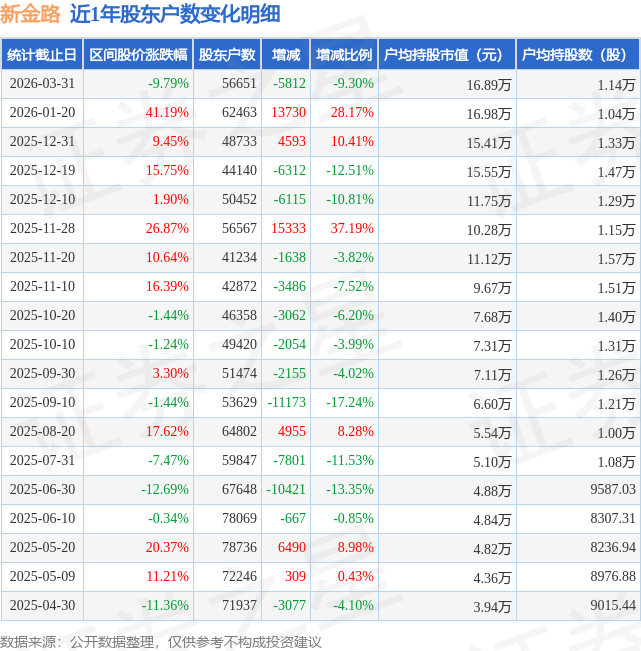641x651 pixels.
Task: Click the 2025-09-10 date cell
Action: (x=42, y=402)
